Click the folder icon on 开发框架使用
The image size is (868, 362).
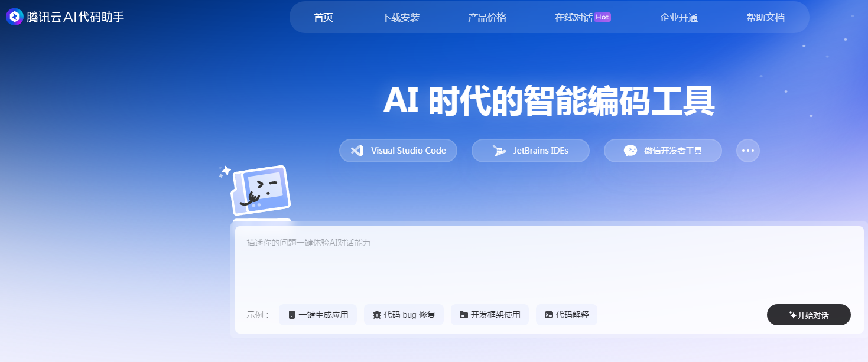(x=464, y=314)
